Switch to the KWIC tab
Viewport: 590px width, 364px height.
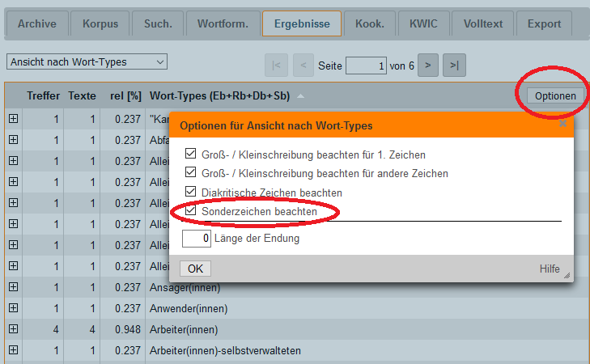coord(423,23)
